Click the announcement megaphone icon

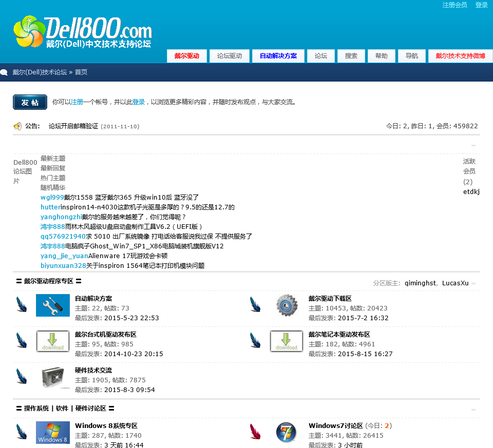click(x=17, y=126)
